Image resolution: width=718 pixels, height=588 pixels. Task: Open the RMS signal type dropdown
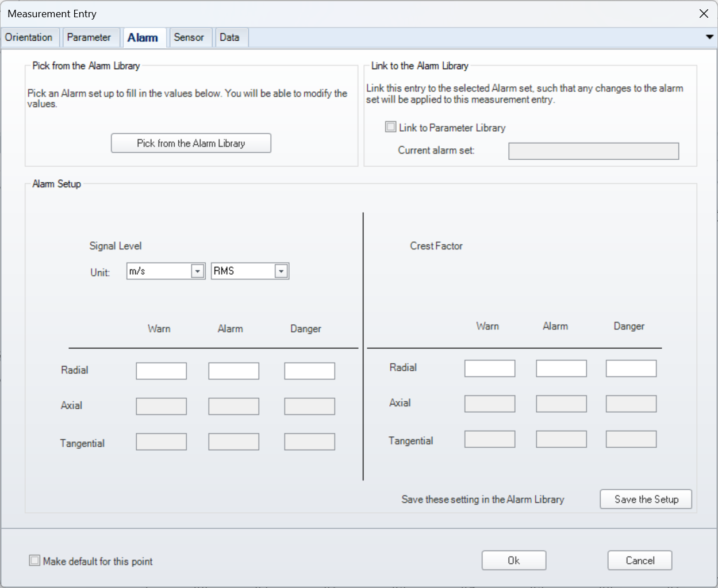coord(281,271)
